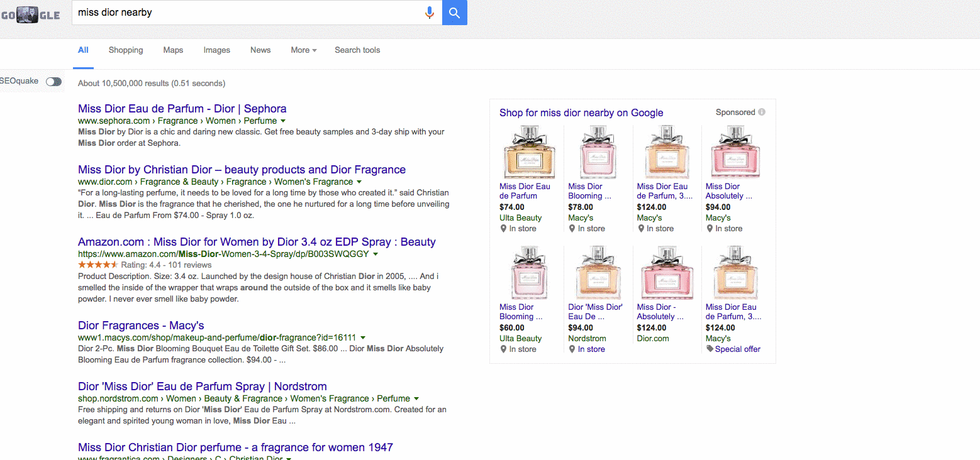
Task: Click the SEOquake label
Action: (x=19, y=81)
